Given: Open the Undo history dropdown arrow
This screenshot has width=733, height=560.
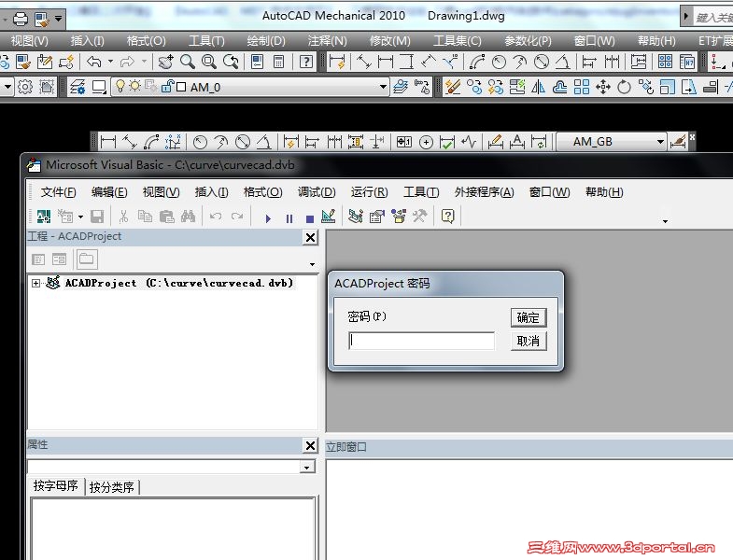Looking at the screenshot, I should [110, 62].
